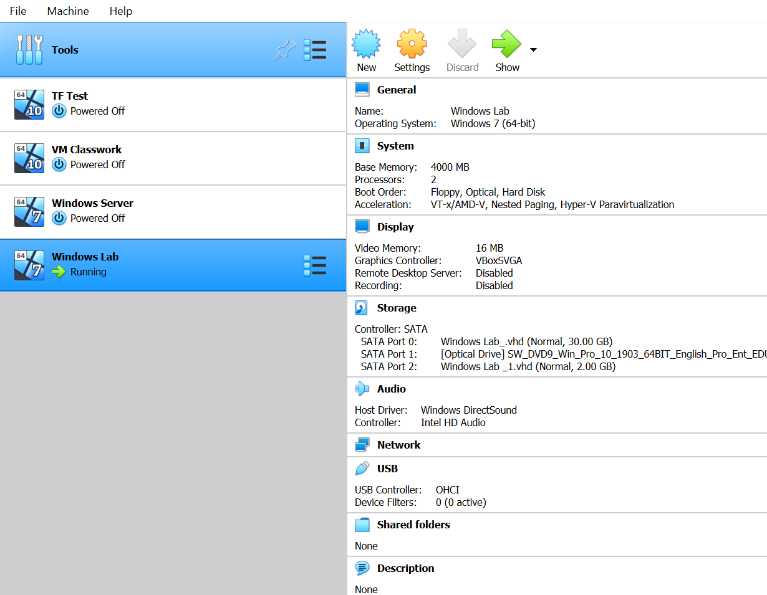Click Windows Server Powered Off power icon
Screen dimensions: 767x595
[x=59, y=218]
